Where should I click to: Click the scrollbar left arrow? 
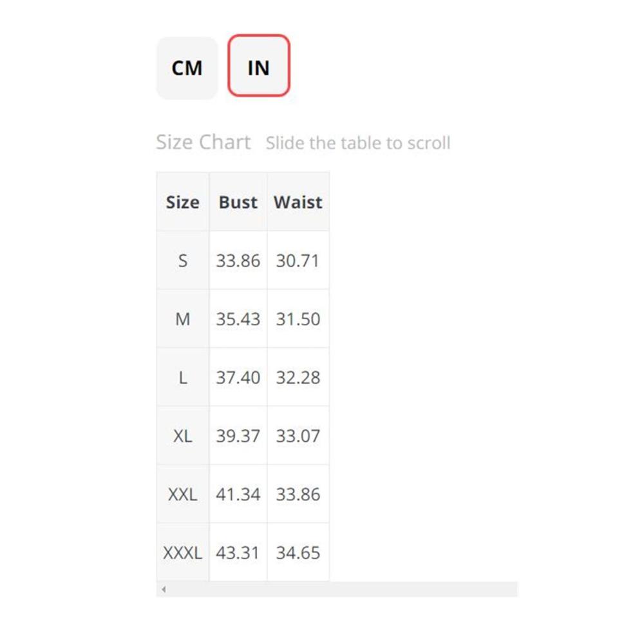coord(164,589)
